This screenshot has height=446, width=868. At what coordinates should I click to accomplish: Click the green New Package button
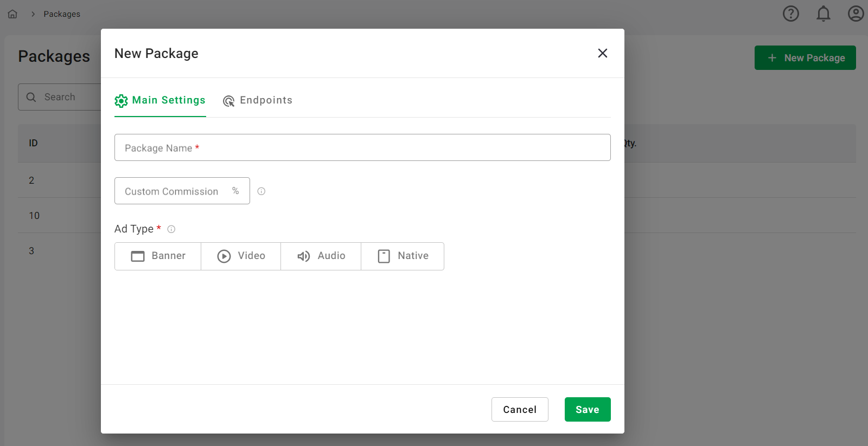tap(805, 58)
